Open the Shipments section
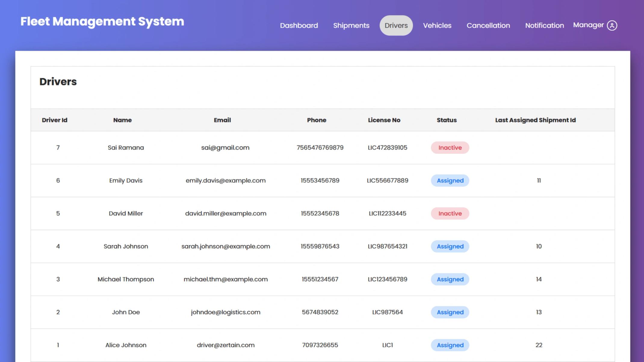This screenshot has height=362, width=644. coord(351,26)
